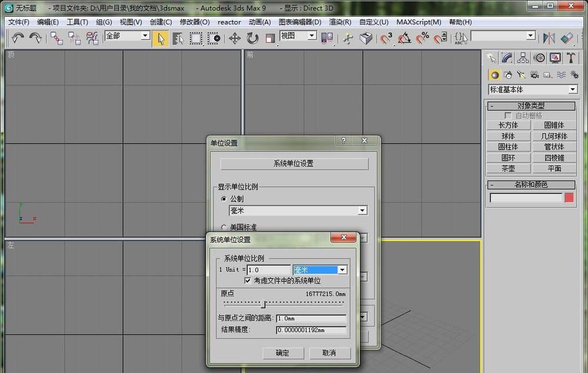
Task: Activate the Select and Scale tool
Action: (x=270, y=38)
